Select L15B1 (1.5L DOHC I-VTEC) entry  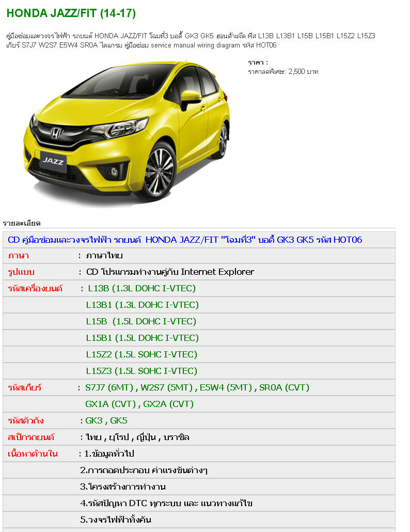[143, 338]
